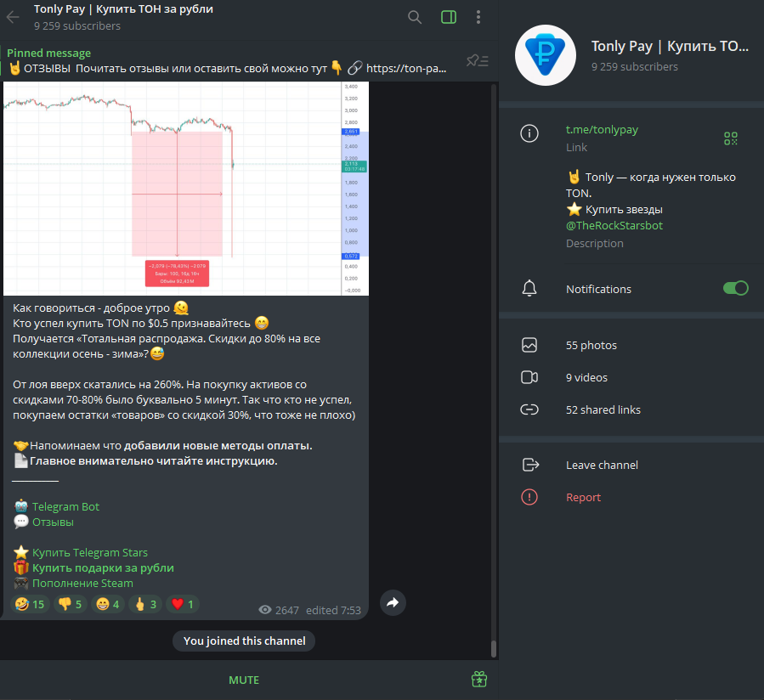Click the back arrow in chat header
Image resolution: width=764 pixels, height=700 pixels.
(13, 17)
